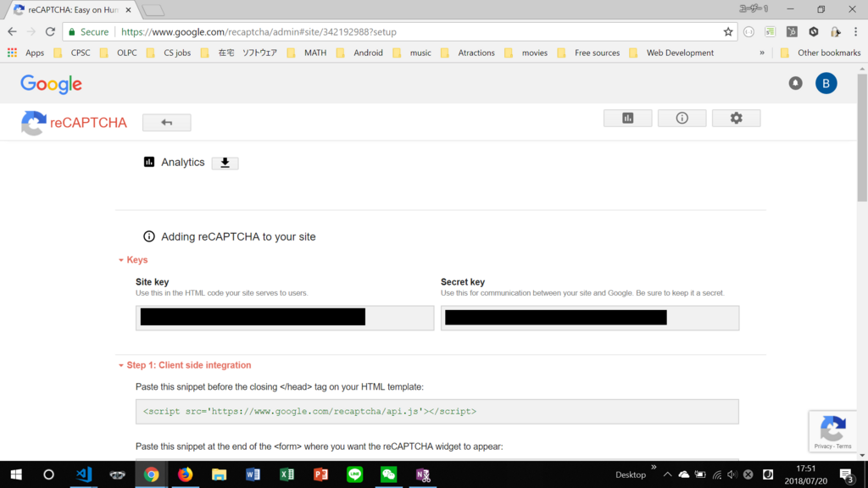Open Excel from taskbar

(x=287, y=474)
